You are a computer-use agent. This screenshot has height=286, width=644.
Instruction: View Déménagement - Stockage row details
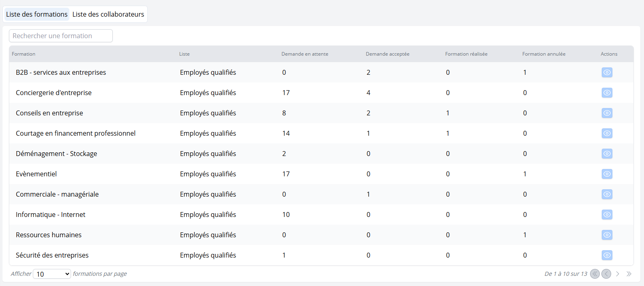(x=607, y=154)
